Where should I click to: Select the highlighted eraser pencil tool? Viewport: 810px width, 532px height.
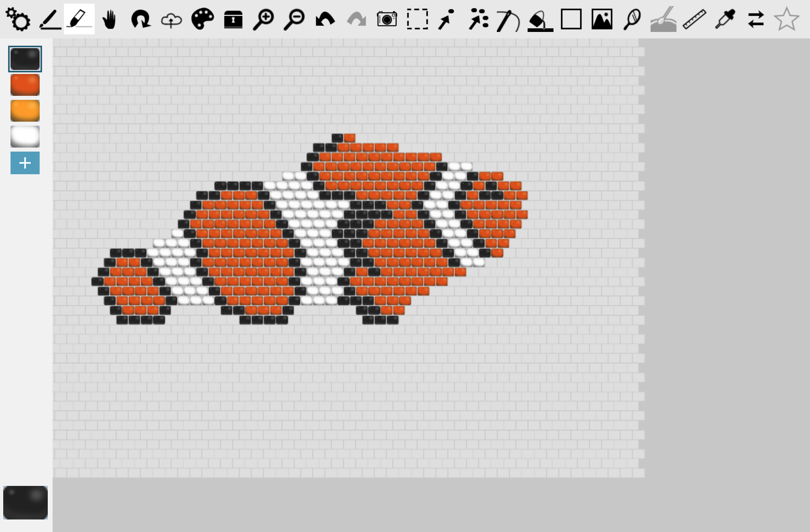[x=79, y=19]
